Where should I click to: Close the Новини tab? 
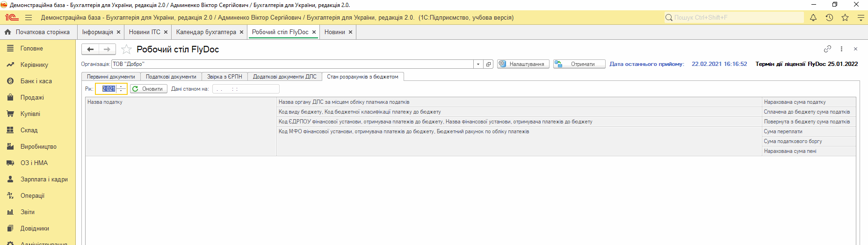[350, 32]
